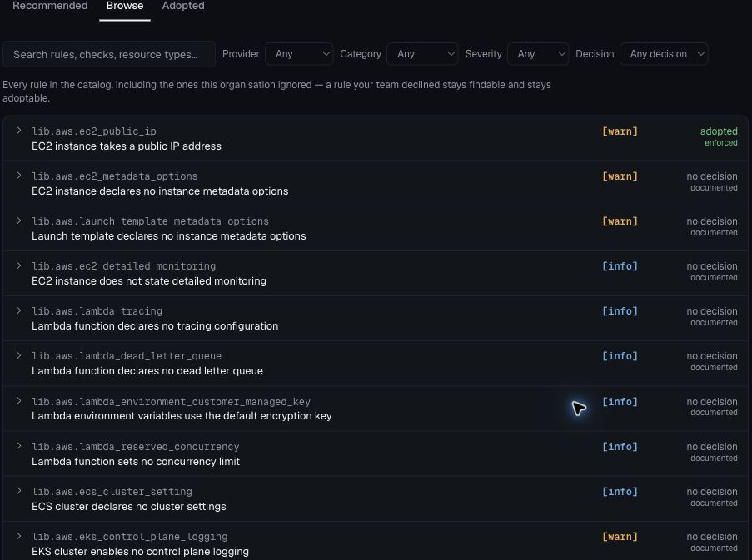Click 'Lambda function sets no concurrency limit'
Image resolution: width=752 pixels, height=560 pixels.
click(x=136, y=462)
